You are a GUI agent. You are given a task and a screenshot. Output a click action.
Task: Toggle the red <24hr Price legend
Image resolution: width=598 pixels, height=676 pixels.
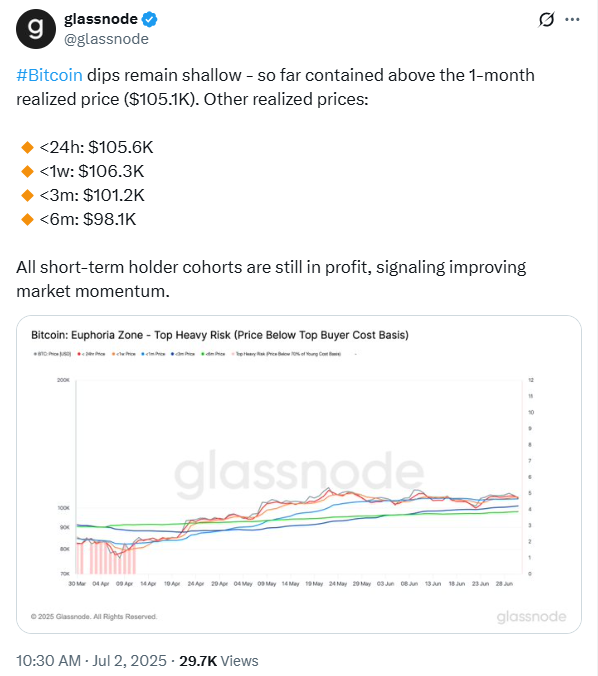(x=91, y=354)
